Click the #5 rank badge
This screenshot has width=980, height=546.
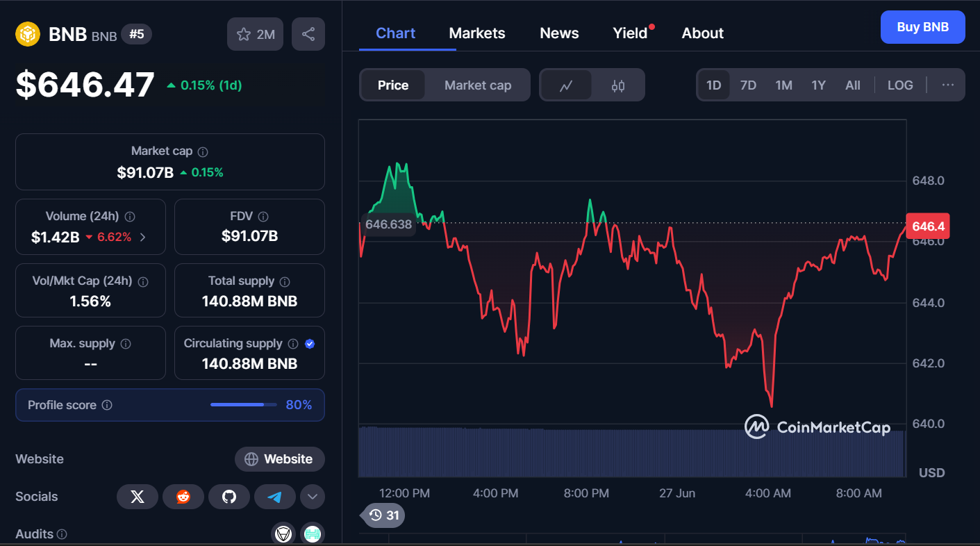137,34
